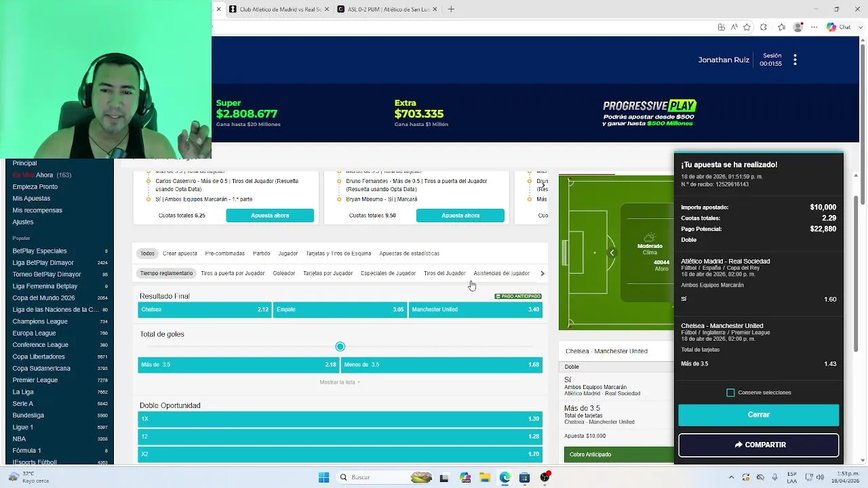Open Apuestas de estadísticas tab
The width and height of the screenshot is (868, 488).
tap(410, 253)
